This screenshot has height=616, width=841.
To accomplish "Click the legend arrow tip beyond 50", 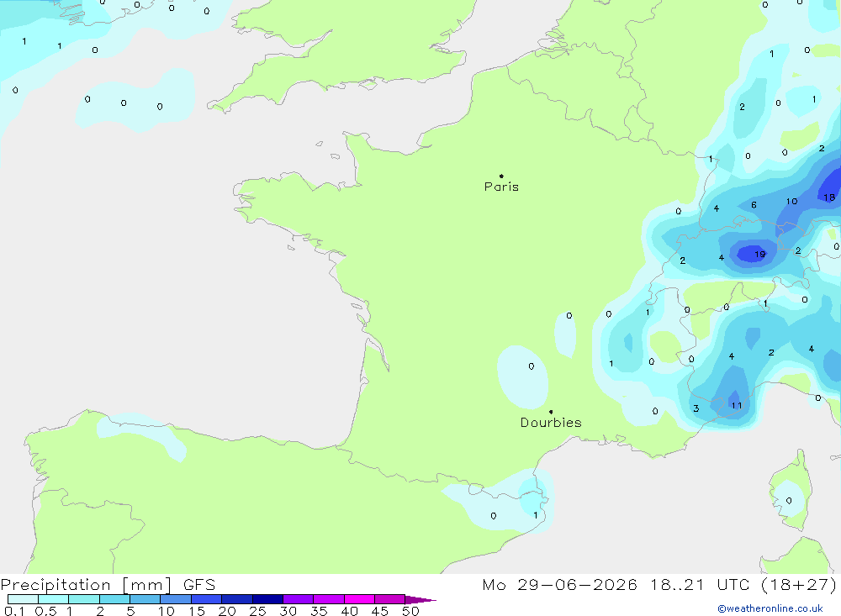I will pos(421,599).
